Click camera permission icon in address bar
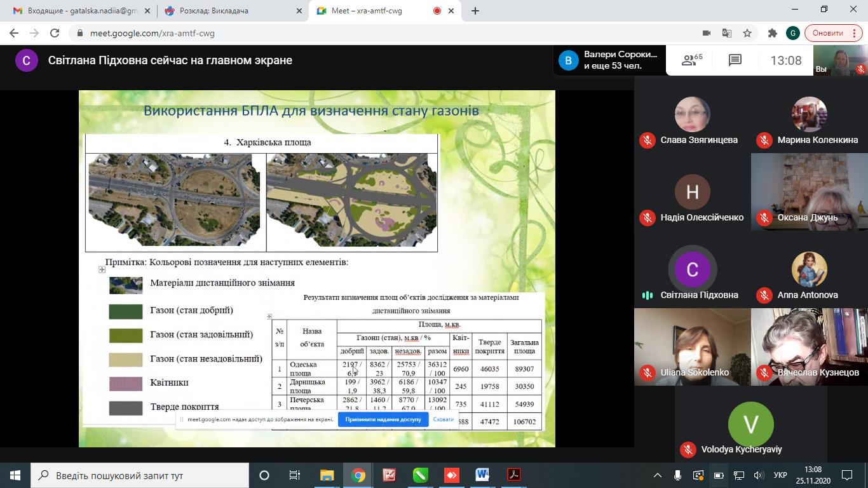The height and width of the screenshot is (488, 868). [707, 33]
